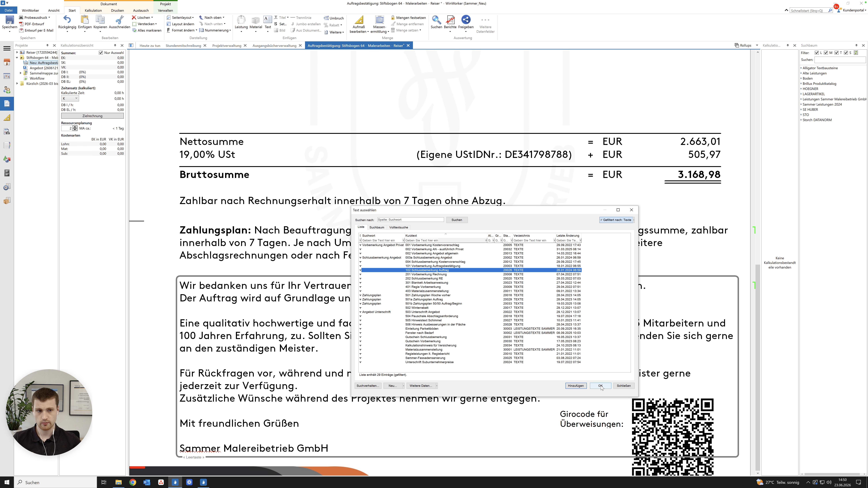Expand the Reiser project tree node
Viewport: 868px width, 488px height.
click(17, 52)
